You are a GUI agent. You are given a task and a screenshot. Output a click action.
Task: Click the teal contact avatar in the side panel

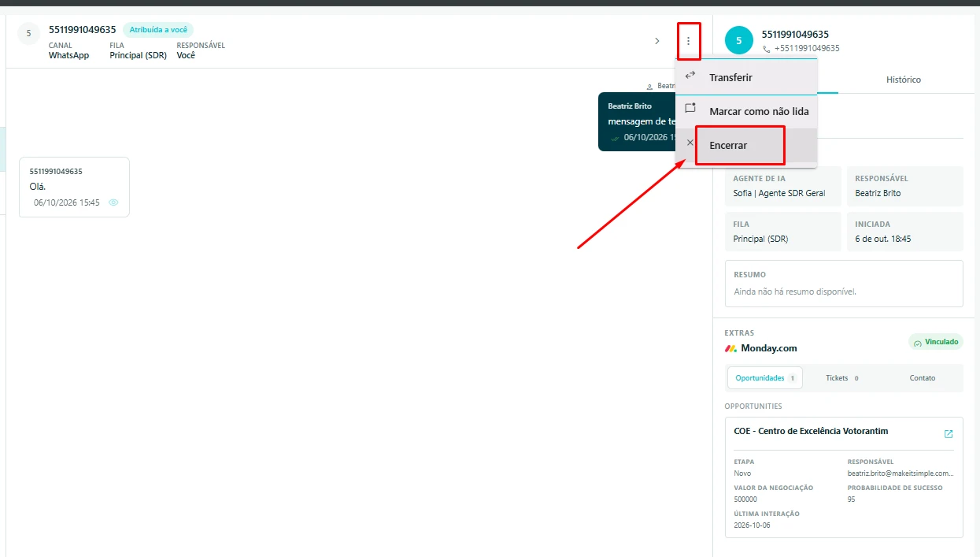click(738, 40)
